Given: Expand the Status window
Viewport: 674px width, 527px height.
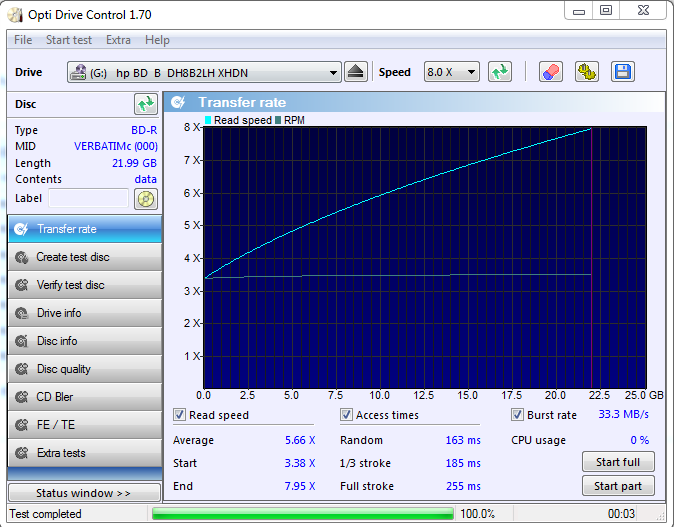Looking at the screenshot, I should [85, 493].
